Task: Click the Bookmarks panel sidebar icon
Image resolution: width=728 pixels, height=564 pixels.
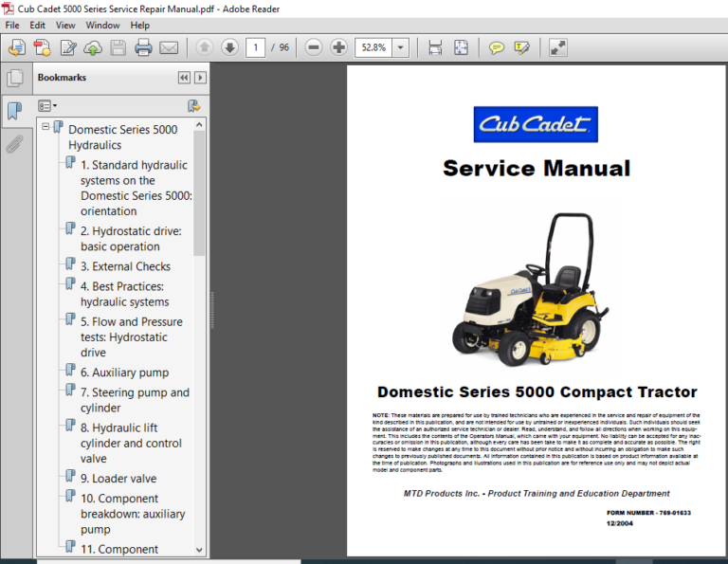Action: click(15, 111)
